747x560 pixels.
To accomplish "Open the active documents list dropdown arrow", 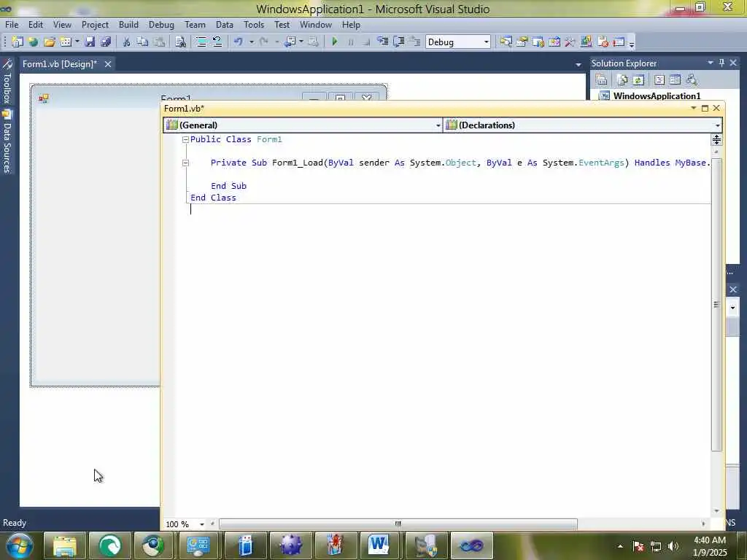I will [x=578, y=64].
